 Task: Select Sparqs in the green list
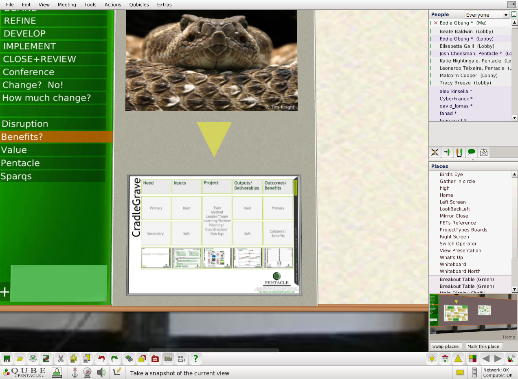(x=53, y=176)
